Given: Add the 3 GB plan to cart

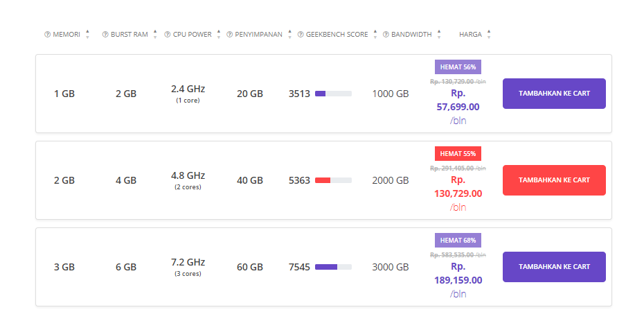Looking at the screenshot, I should [x=554, y=267].
